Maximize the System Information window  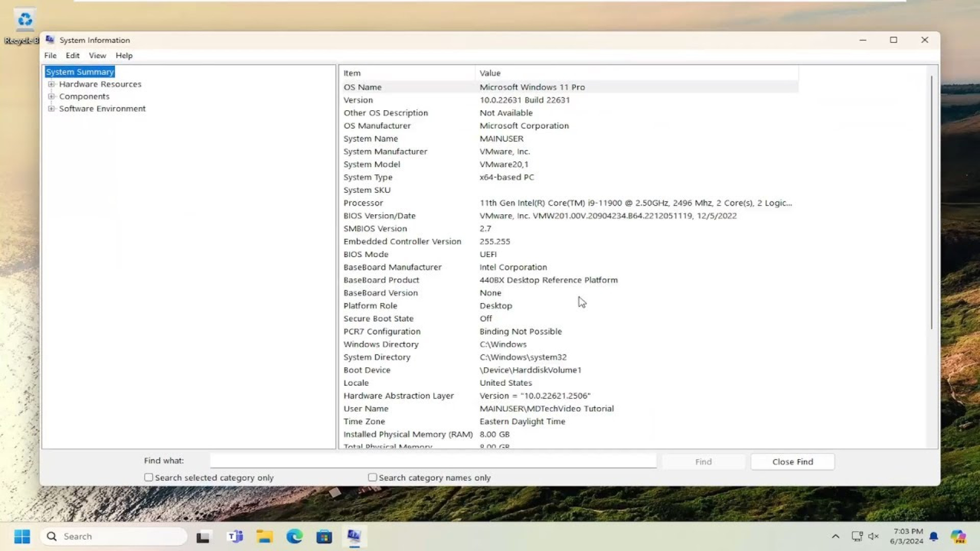[x=893, y=40]
